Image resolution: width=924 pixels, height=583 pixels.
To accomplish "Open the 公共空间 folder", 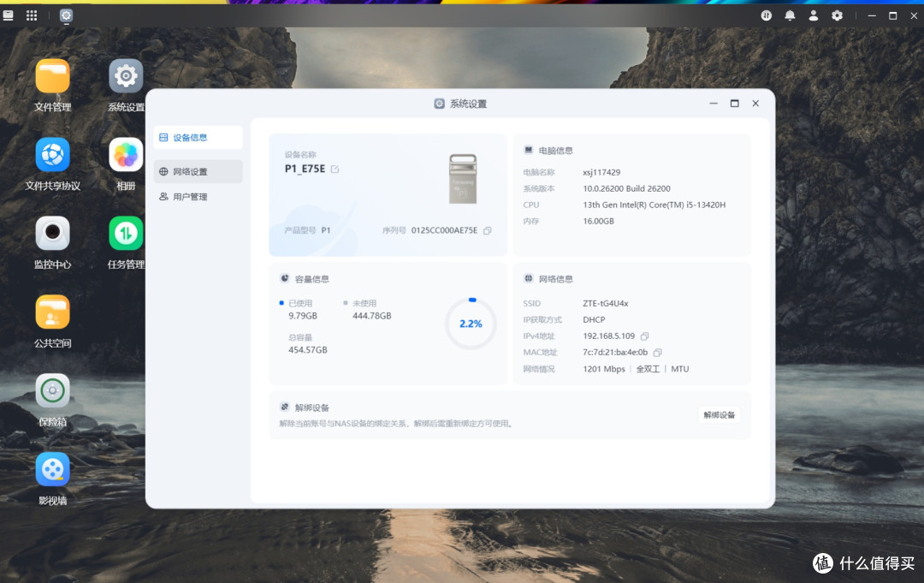I will [52, 312].
